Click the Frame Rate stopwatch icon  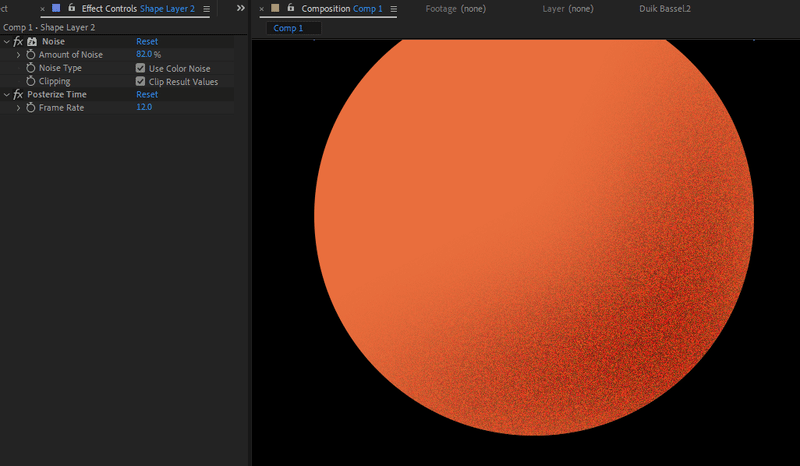[31, 108]
